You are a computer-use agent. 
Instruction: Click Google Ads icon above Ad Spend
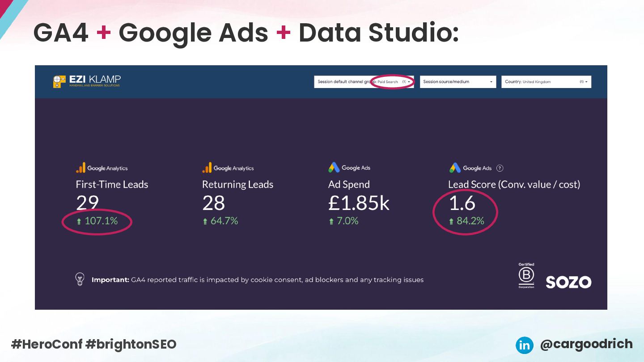tap(334, 168)
